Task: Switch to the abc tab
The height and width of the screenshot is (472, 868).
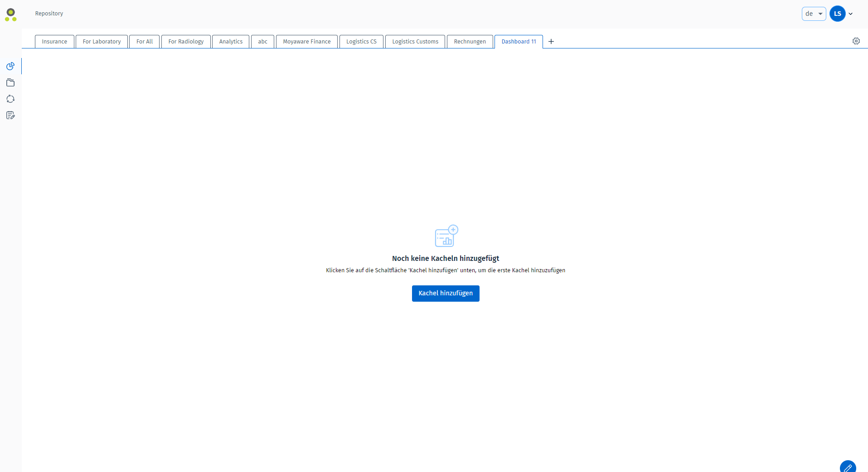Action: coord(263,41)
